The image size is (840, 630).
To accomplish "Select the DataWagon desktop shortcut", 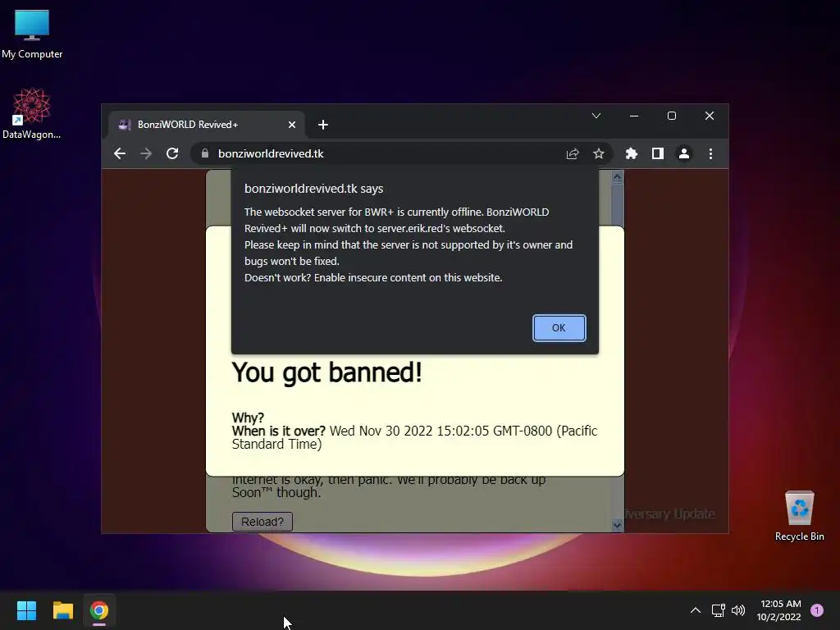I will pyautogui.click(x=32, y=113).
